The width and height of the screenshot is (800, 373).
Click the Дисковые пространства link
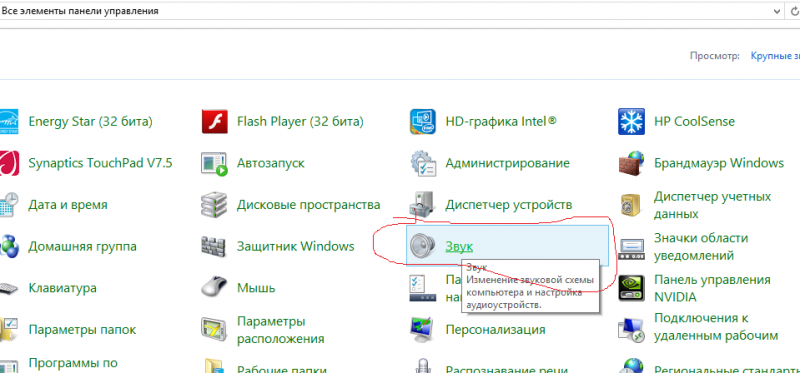coord(308,205)
